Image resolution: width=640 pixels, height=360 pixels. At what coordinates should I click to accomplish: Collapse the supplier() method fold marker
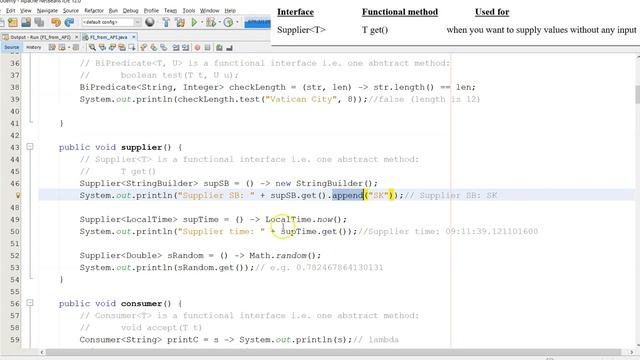30,147
